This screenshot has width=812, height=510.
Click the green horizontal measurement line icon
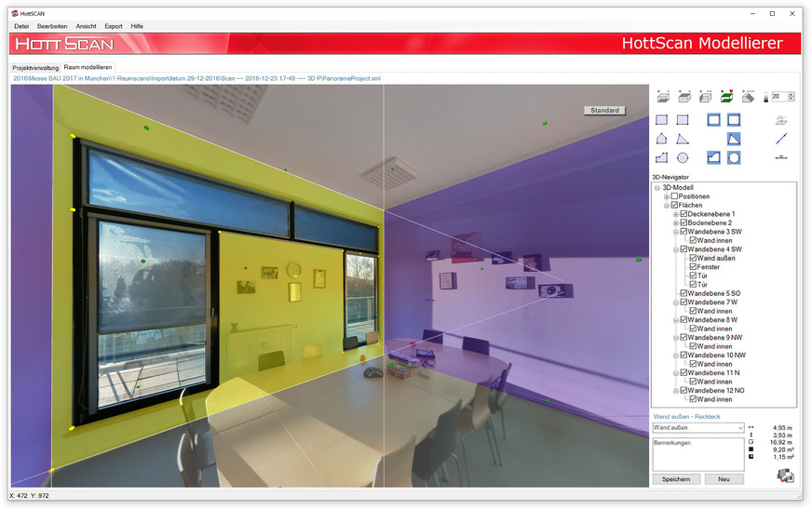pyautogui.click(x=780, y=157)
